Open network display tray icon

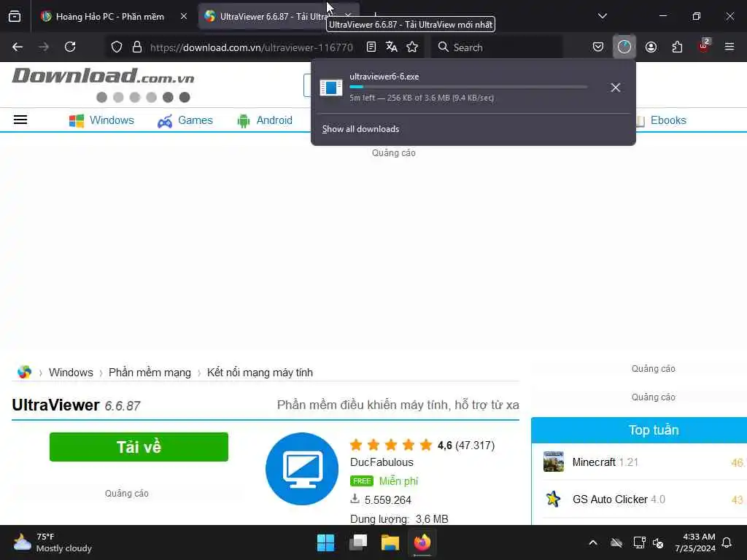pyautogui.click(x=639, y=542)
